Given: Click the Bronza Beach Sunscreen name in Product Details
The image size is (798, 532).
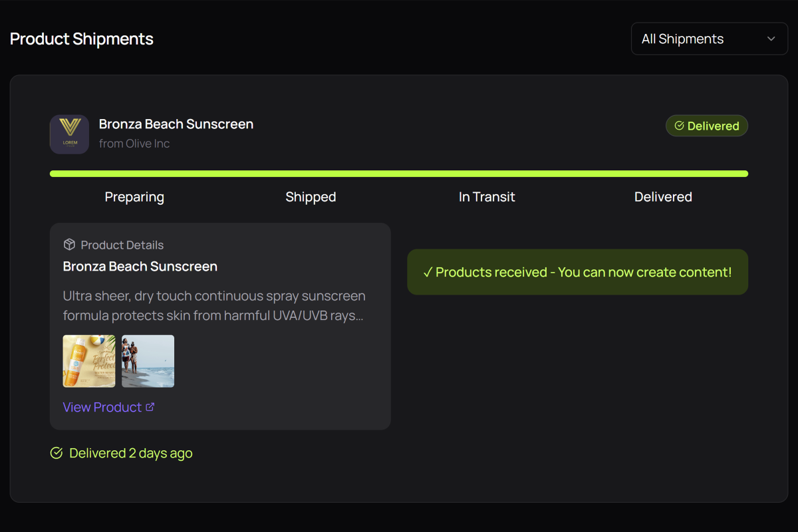Looking at the screenshot, I should (x=140, y=267).
